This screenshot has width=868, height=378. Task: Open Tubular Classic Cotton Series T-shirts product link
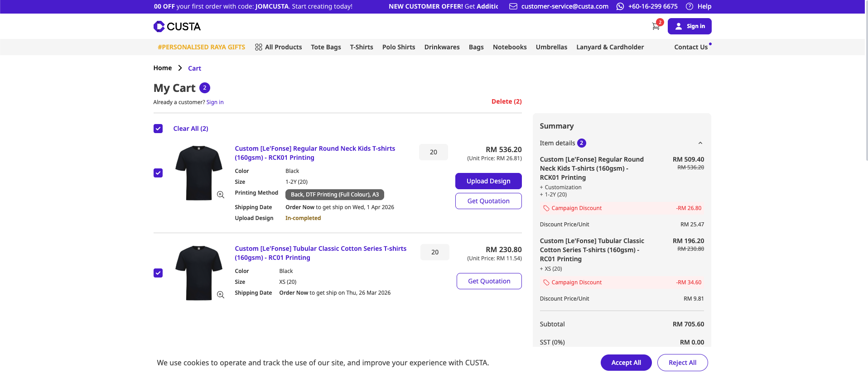[x=321, y=253]
